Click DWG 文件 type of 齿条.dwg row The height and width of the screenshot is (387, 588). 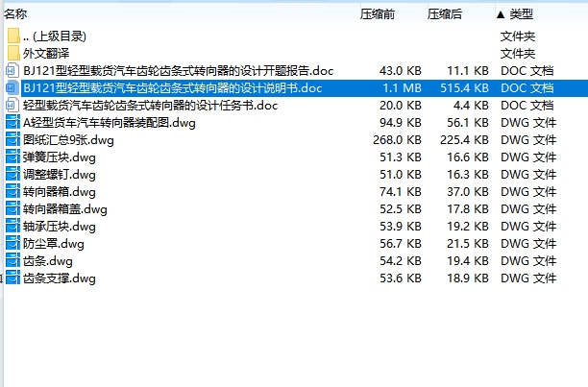(528, 261)
